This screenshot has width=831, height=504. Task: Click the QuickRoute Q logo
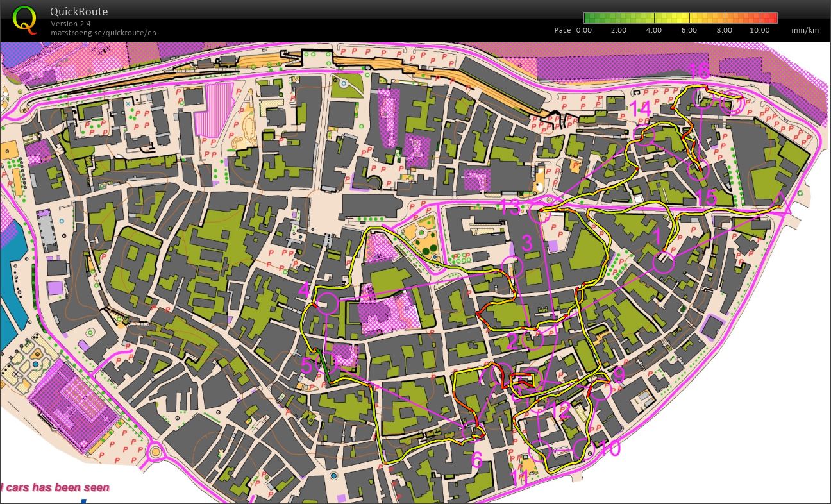(24, 20)
